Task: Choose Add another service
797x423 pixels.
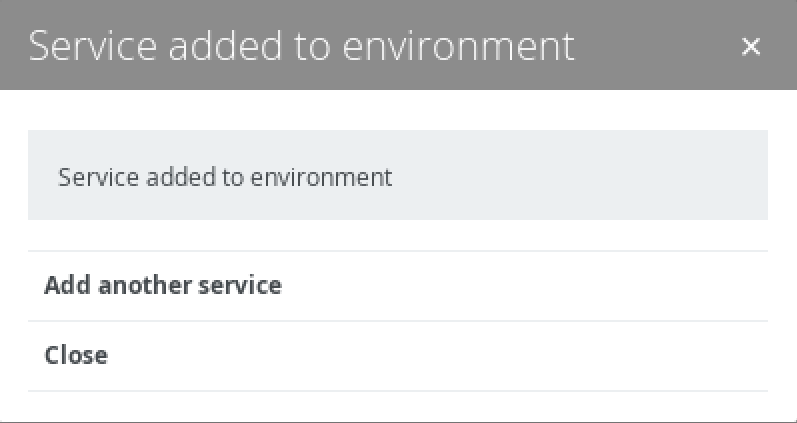Action: click(163, 286)
